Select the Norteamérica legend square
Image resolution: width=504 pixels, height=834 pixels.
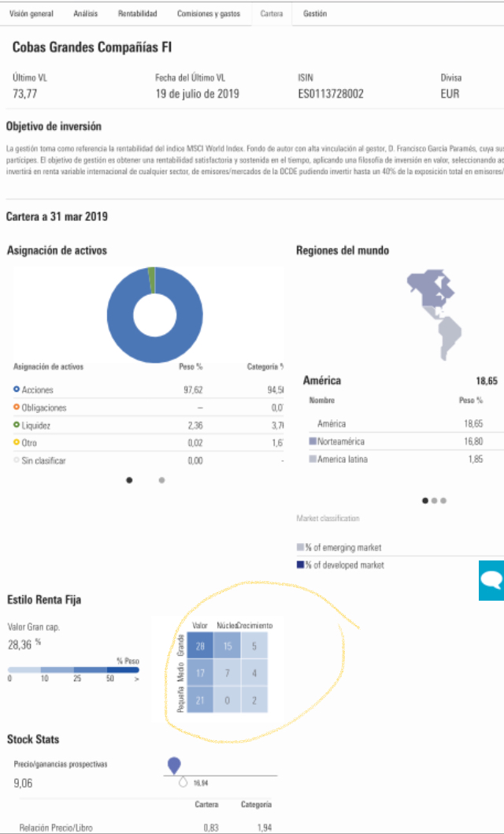coord(313,441)
